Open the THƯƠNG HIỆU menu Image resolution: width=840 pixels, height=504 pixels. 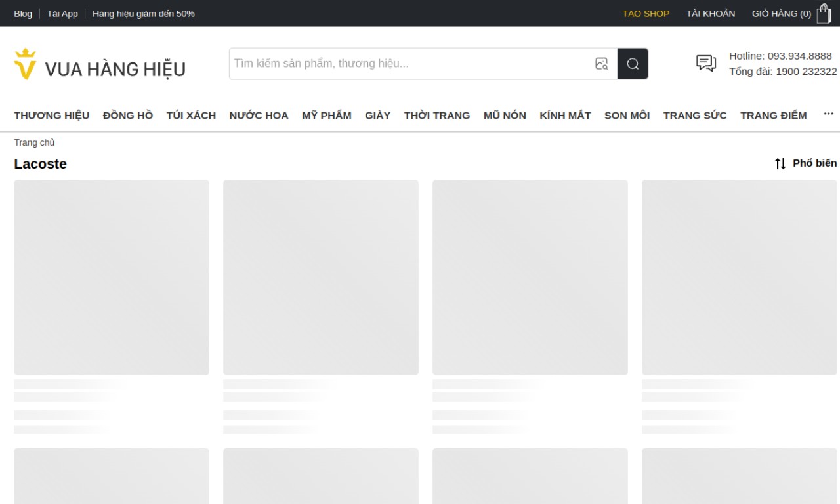pyautogui.click(x=52, y=115)
